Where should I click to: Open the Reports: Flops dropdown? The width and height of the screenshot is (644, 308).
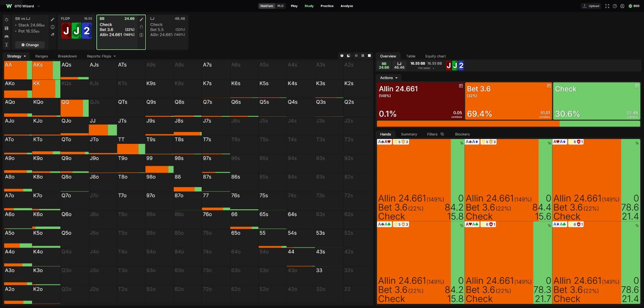(x=101, y=56)
